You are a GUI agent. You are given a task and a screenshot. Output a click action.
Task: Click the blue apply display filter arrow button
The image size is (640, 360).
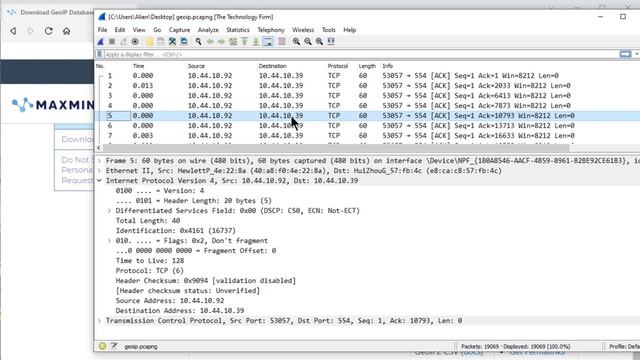[625, 54]
